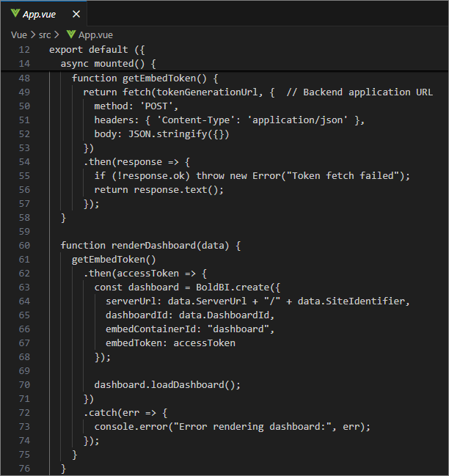Switch to the App.vue tab

40,13
